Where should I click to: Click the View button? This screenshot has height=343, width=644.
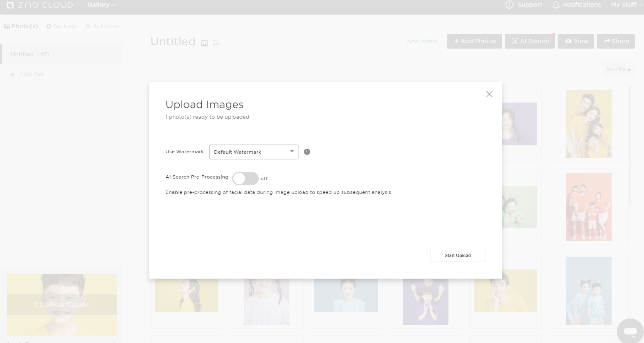pos(576,41)
